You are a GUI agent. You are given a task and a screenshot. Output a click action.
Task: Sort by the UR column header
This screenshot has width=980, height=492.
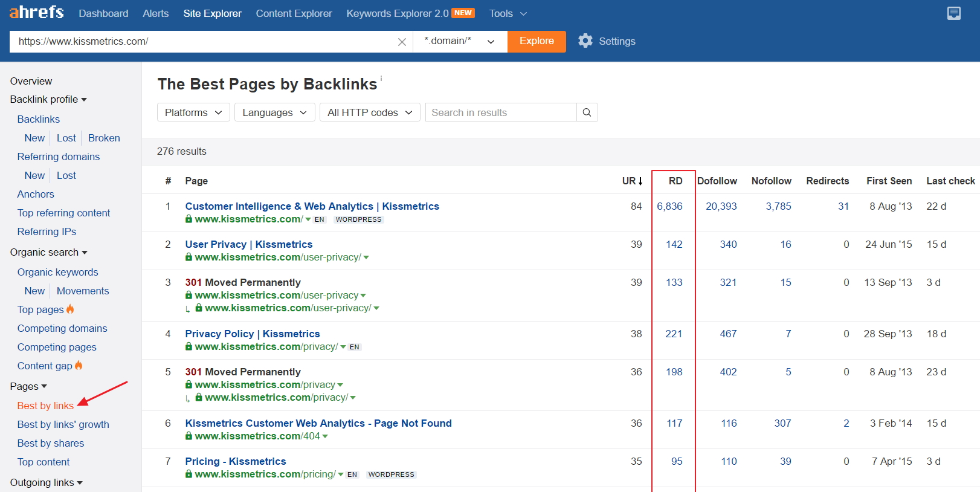click(x=632, y=181)
